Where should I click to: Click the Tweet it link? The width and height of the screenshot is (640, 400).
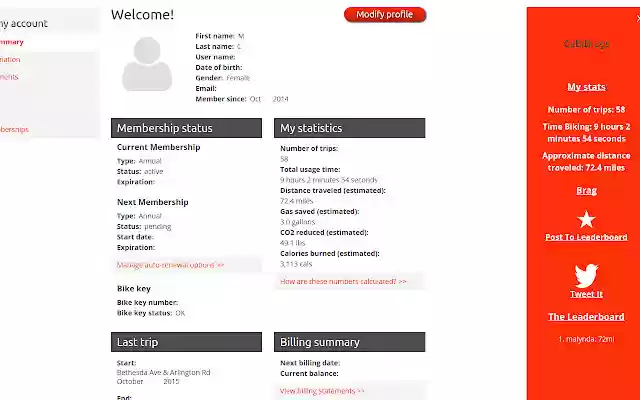pyautogui.click(x=586, y=294)
